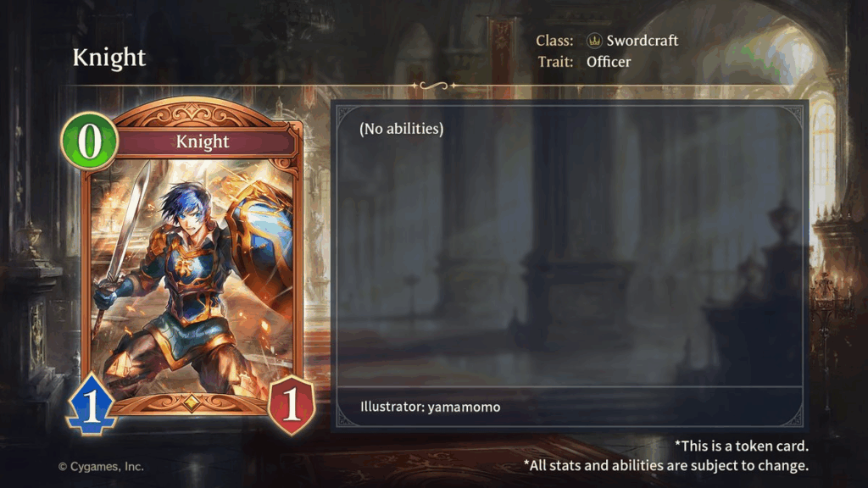Click the Cygames, Inc. copyright text
This screenshot has width=868, height=488.
click(x=102, y=467)
